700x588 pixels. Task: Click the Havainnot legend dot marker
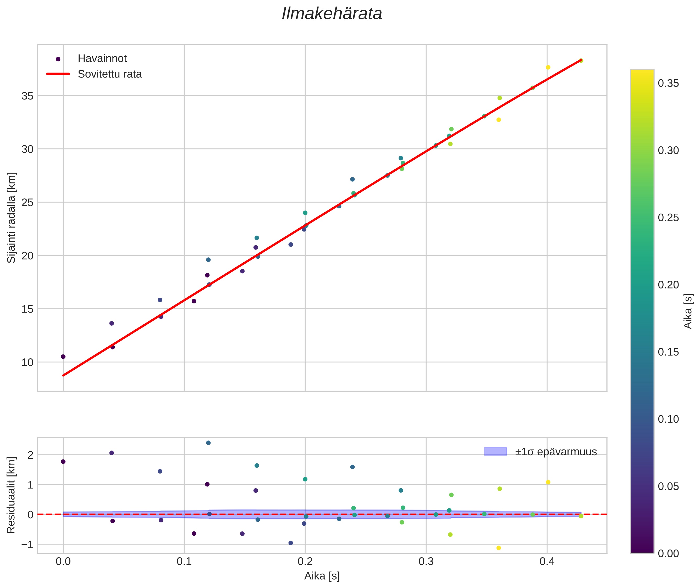pyautogui.click(x=58, y=59)
